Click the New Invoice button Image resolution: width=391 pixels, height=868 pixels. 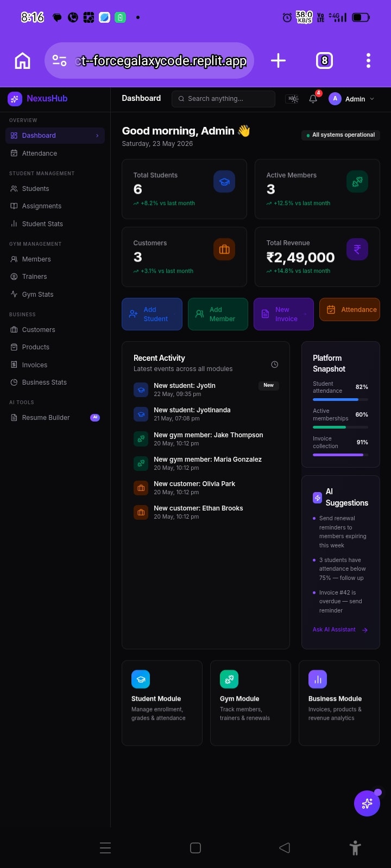click(x=283, y=314)
